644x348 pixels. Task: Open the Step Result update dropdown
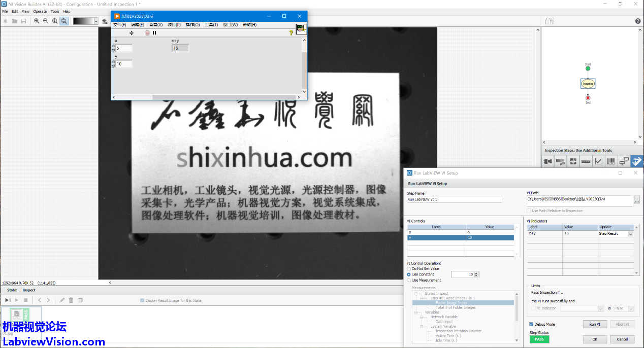[630, 234]
